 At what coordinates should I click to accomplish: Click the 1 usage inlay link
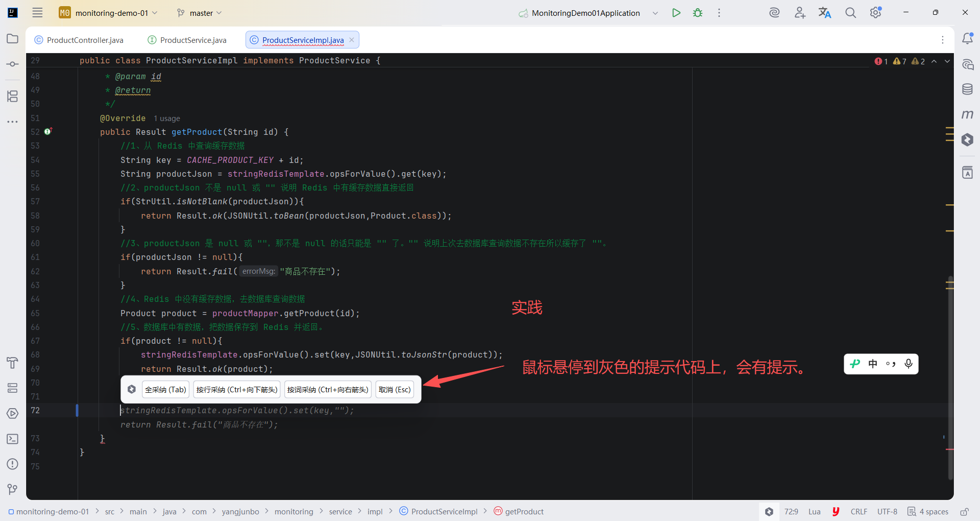pos(167,119)
